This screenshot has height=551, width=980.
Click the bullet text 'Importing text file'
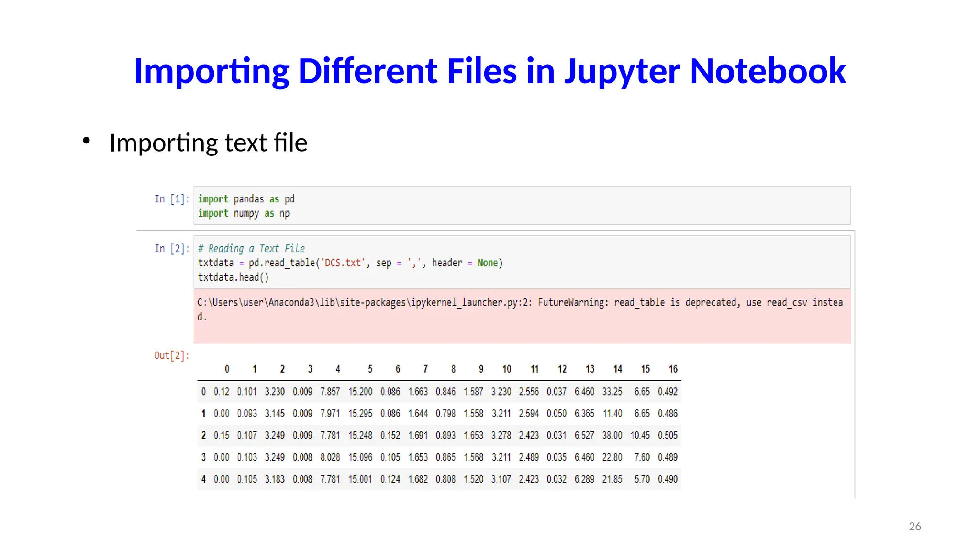pyautogui.click(x=208, y=143)
